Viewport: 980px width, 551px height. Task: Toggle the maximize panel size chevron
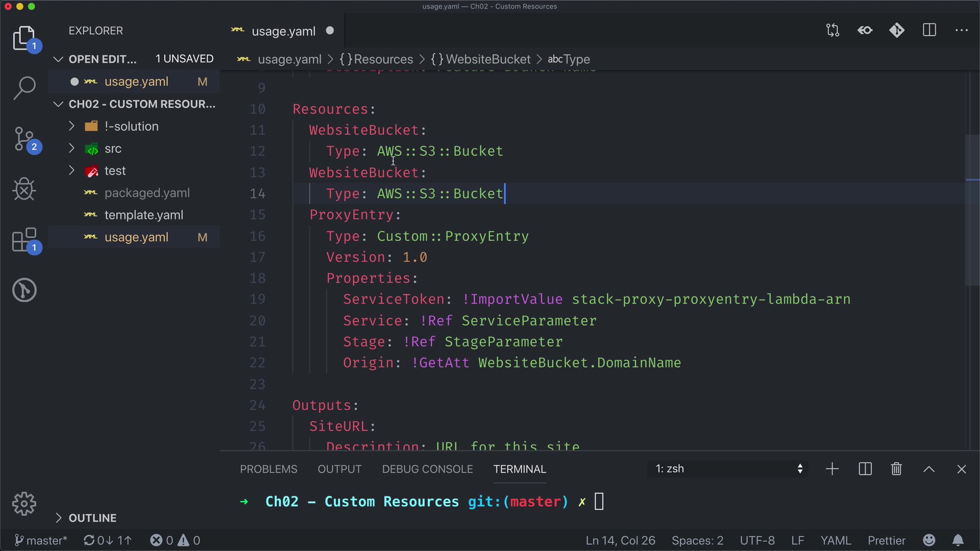point(929,469)
